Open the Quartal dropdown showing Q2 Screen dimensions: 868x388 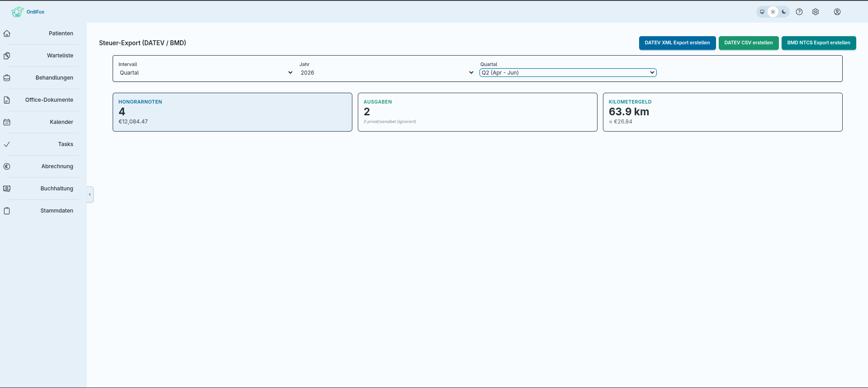[568, 72]
